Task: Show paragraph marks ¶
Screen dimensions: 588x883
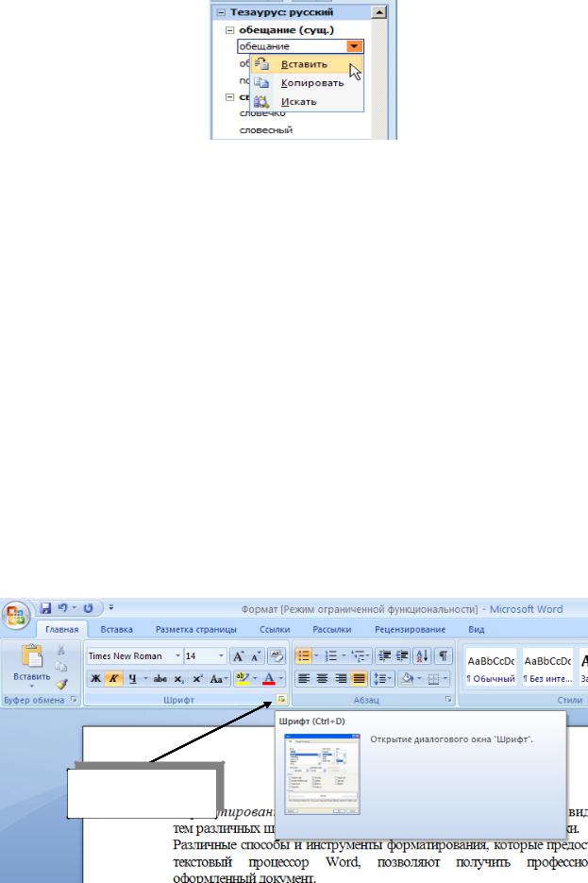Action: point(443,656)
